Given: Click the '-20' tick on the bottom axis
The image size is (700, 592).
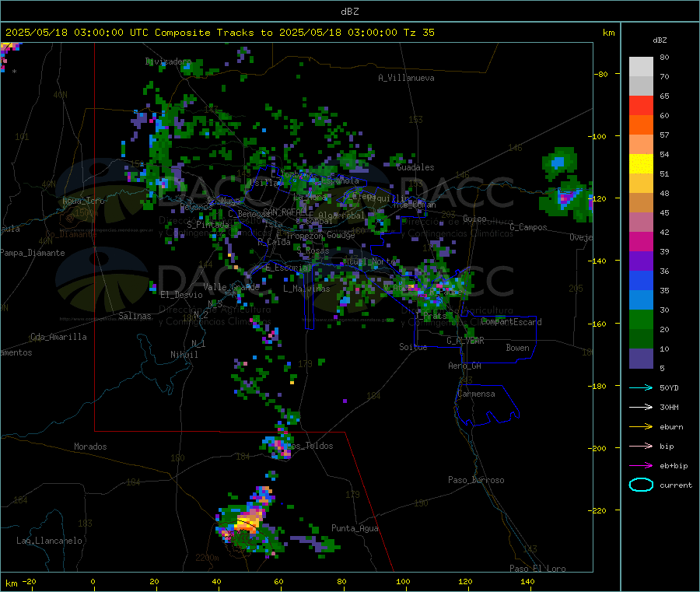Looking at the screenshot, I should (29, 581).
